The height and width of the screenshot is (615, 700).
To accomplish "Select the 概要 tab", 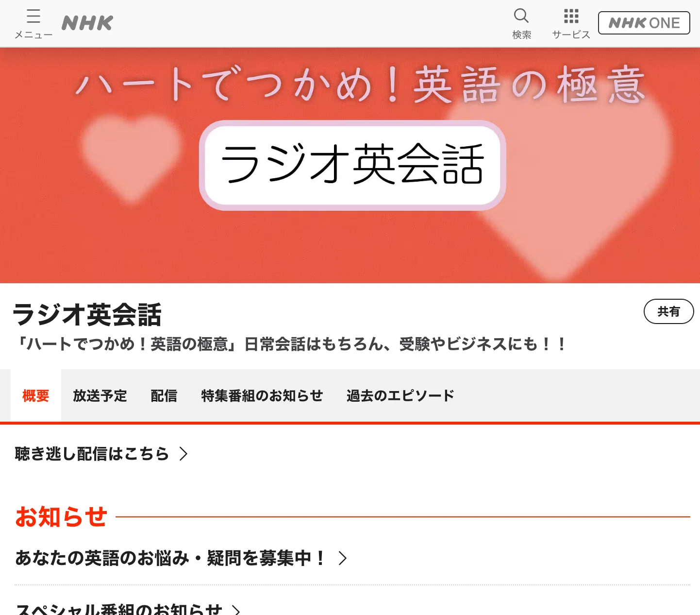I will click(36, 395).
